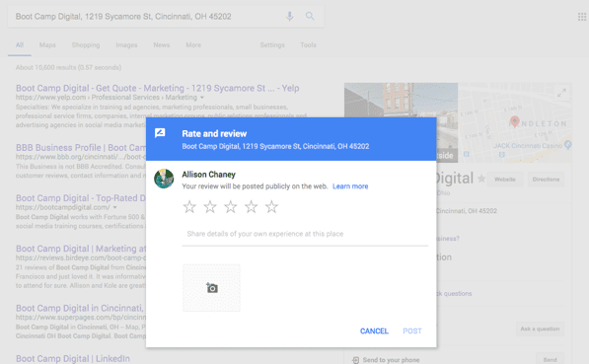
Task: Select the fifth rating star
Action: (x=271, y=206)
